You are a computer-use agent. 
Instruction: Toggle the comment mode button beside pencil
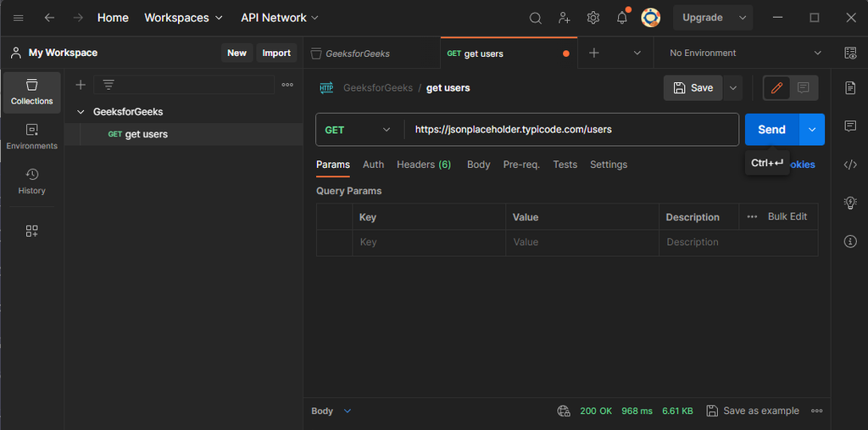tap(803, 87)
